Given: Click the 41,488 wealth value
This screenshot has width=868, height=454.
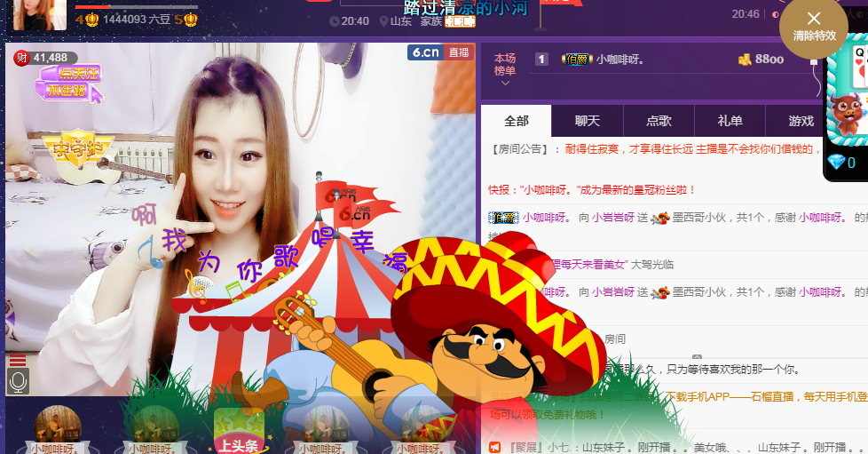Looking at the screenshot, I should click(51, 58).
